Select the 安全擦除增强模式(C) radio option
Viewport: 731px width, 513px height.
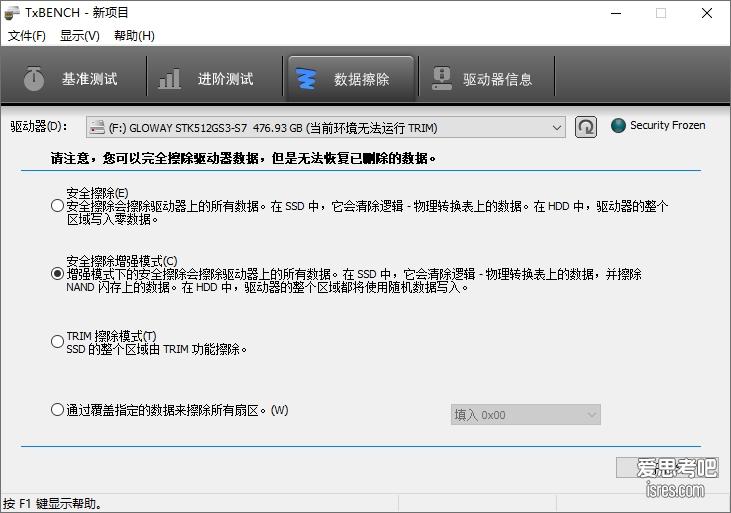point(57,274)
